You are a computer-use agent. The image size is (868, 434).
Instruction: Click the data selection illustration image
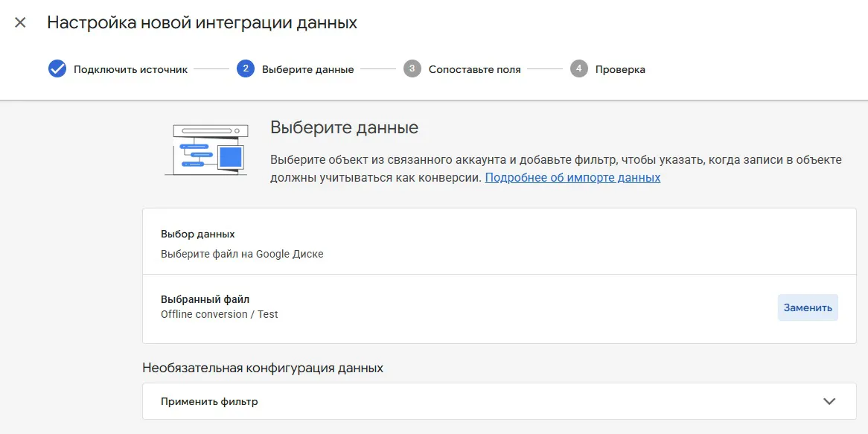tap(206, 150)
